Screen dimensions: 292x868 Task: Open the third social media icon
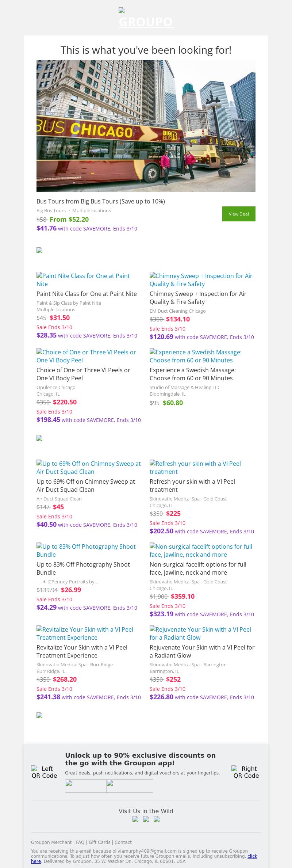tap(157, 819)
